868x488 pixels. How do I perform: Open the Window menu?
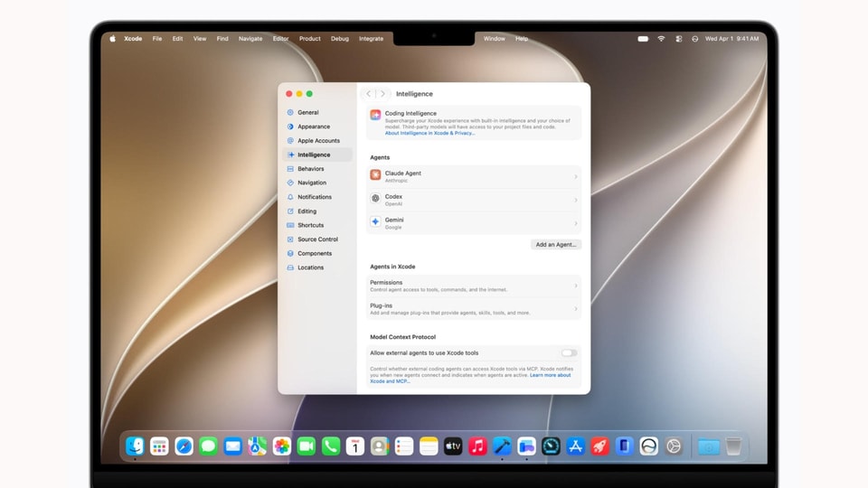pyautogui.click(x=494, y=39)
